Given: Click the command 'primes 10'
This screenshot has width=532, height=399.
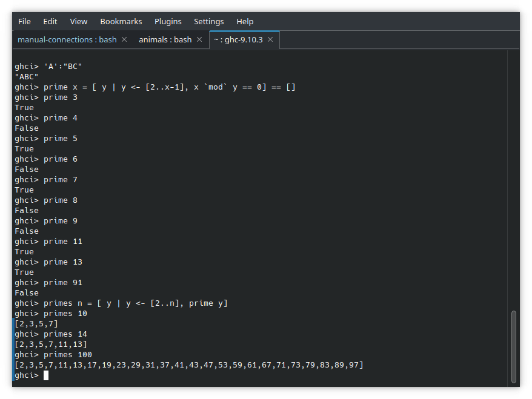Looking at the screenshot, I should [65, 313].
